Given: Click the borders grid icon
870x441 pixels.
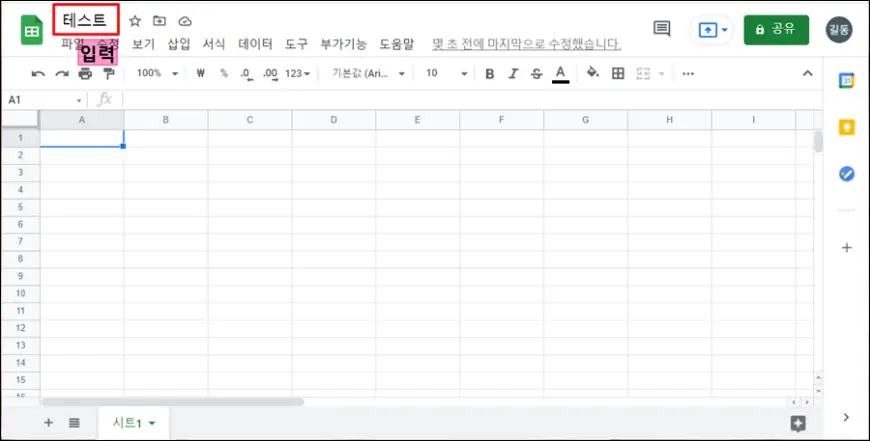Looking at the screenshot, I should pyautogui.click(x=618, y=74).
